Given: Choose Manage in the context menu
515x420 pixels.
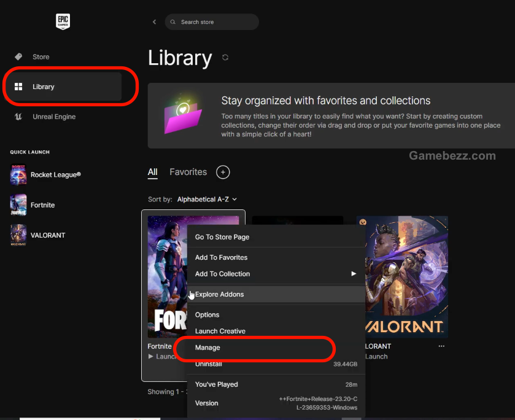Looking at the screenshot, I should tap(276, 348).
